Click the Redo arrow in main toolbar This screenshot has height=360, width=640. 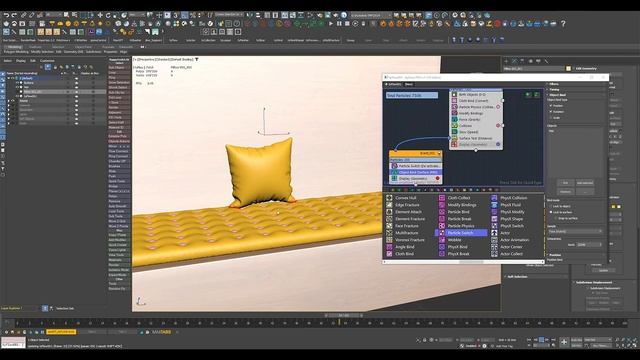click(x=14, y=15)
